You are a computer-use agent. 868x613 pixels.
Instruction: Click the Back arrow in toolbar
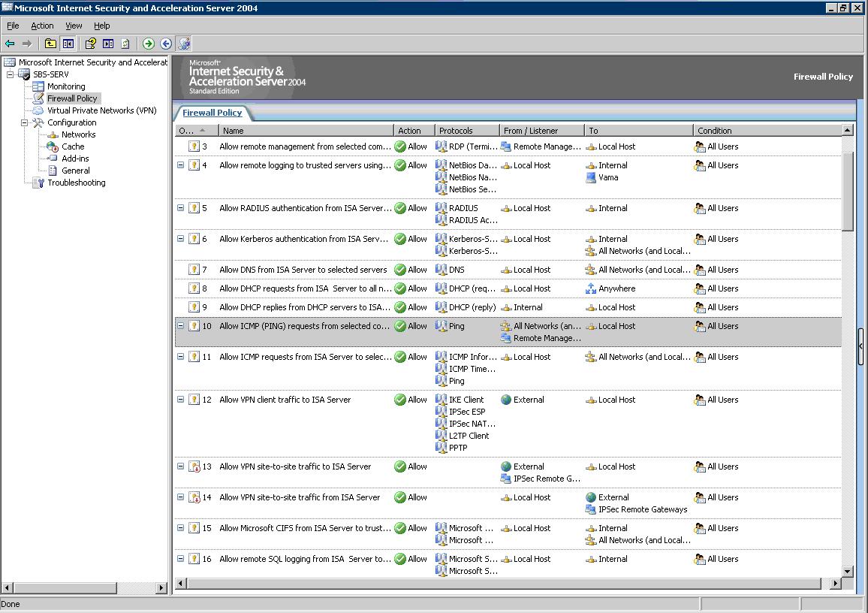(10, 43)
